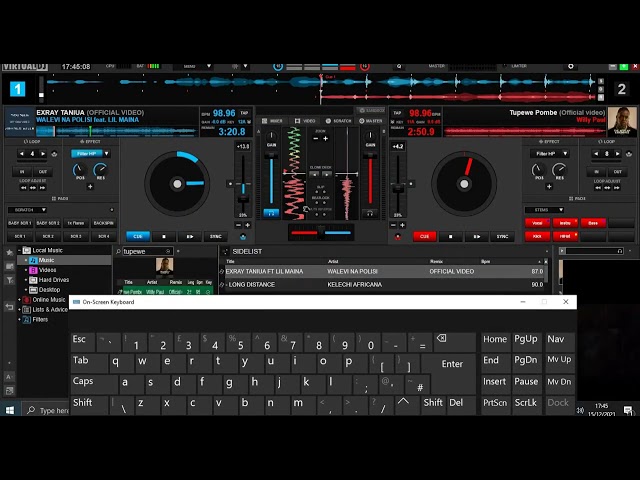
Task: Toggle the Bass stem pad
Action: coord(593,223)
